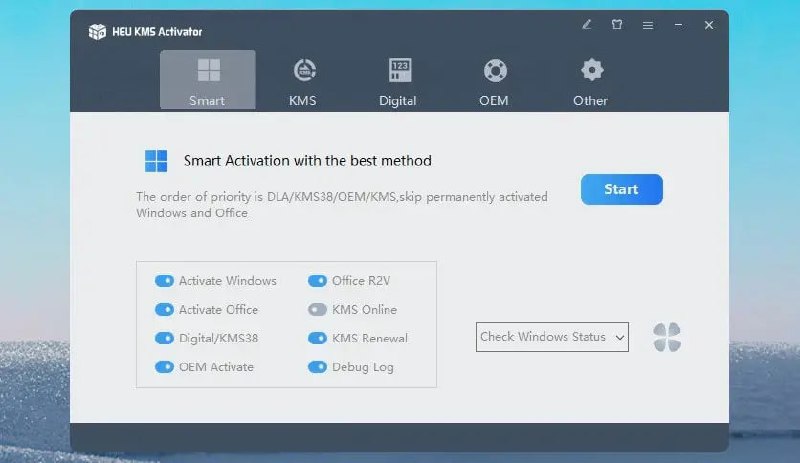The height and width of the screenshot is (463, 800).
Task: Switch to the KMS tab
Action: click(303, 80)
